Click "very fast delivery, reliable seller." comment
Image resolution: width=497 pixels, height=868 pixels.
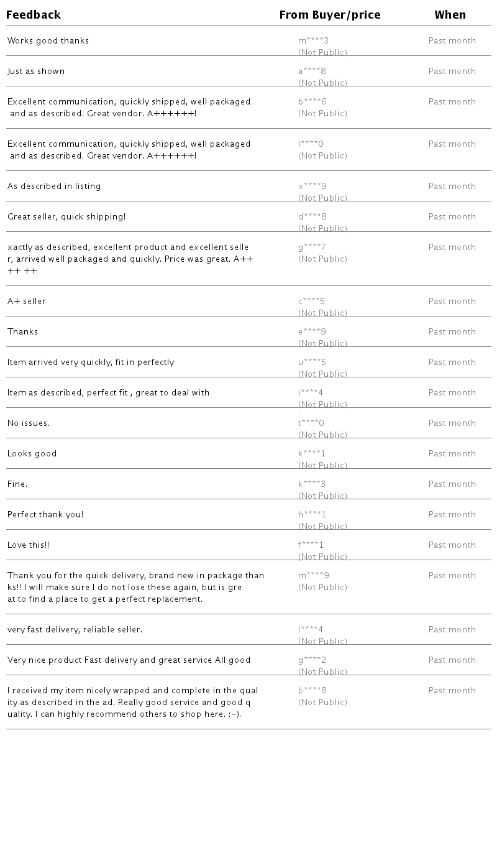coord(75,630)
